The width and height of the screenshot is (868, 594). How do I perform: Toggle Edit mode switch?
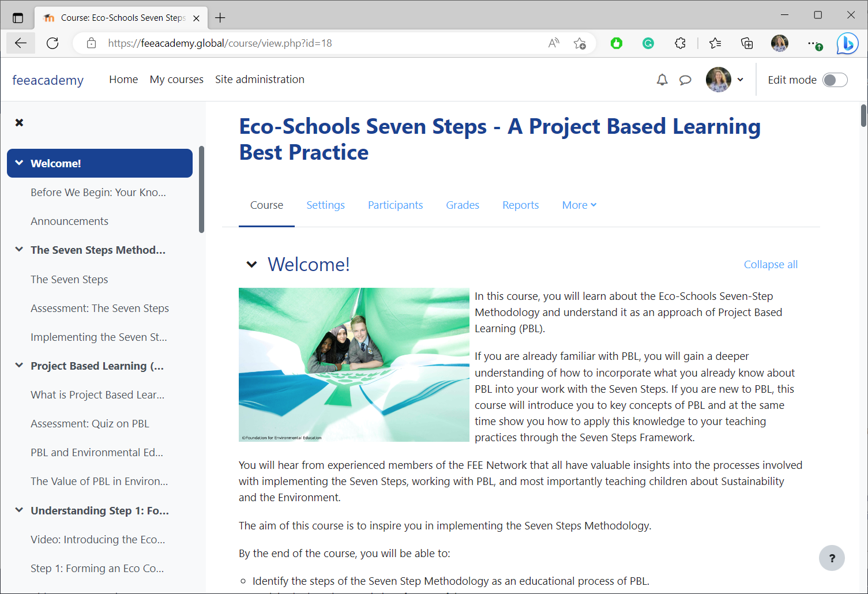[835, 80]
